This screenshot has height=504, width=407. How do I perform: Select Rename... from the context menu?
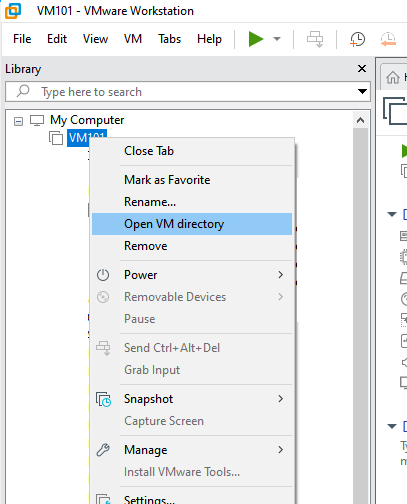[192, 202]
